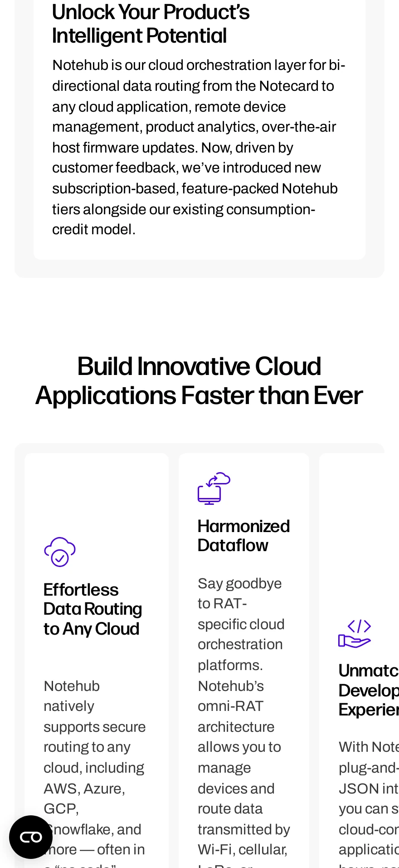Click the 'Say goodbye to RAT-specific' paragraph
Viewport: 399px width, 868px height.
click(x=244, y=721)
